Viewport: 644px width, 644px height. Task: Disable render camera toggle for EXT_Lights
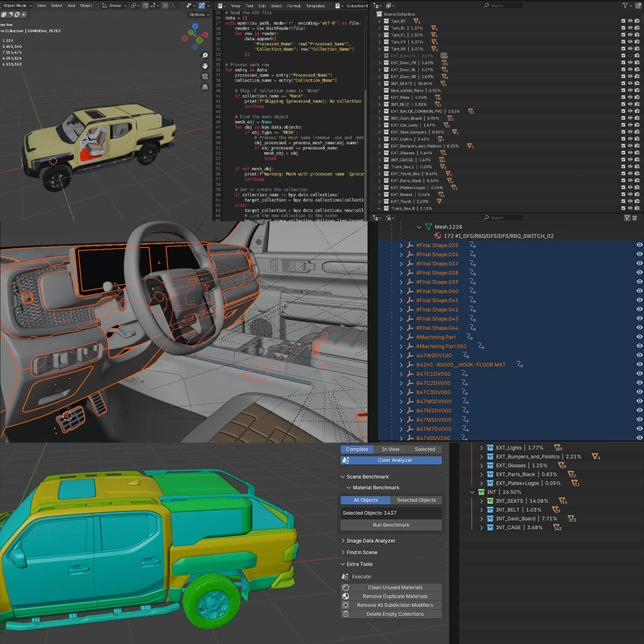(637, 139)
